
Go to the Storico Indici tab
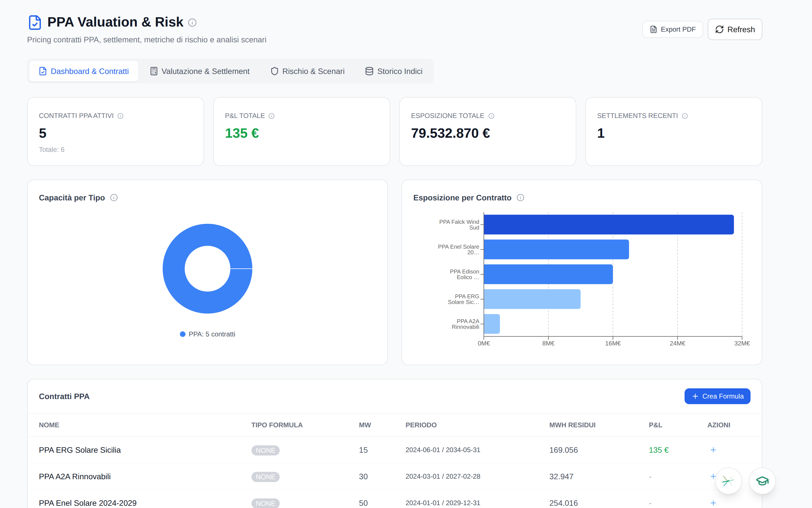(394, 71)
